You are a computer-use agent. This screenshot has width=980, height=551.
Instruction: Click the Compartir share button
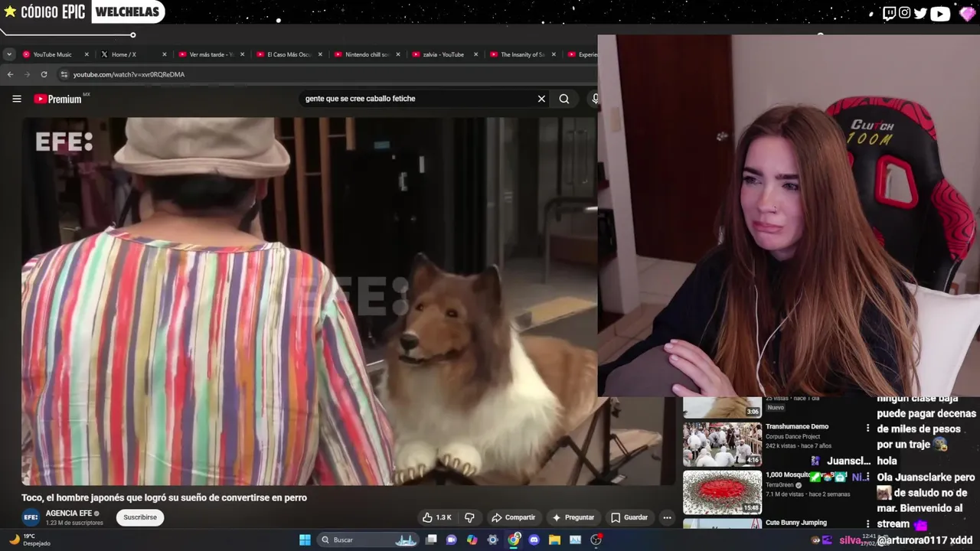pyautogui.click(x=514, y=517)
